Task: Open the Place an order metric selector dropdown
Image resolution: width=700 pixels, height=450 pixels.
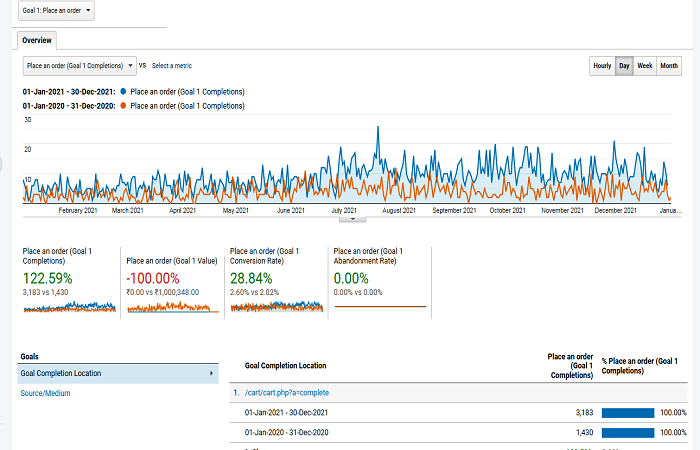Action: click(79, 66)
